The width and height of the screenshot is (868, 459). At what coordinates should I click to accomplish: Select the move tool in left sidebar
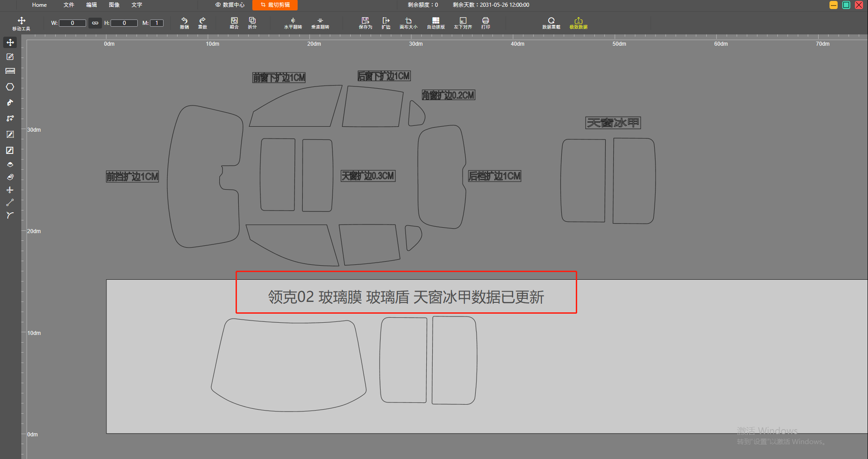pyautogui.click(x=10, y=43)
